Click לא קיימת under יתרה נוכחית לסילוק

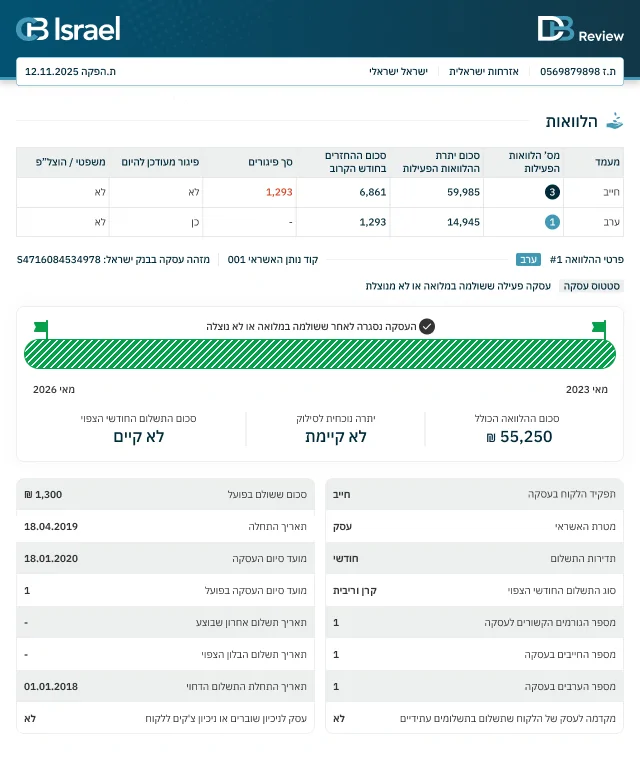[336, 437]
